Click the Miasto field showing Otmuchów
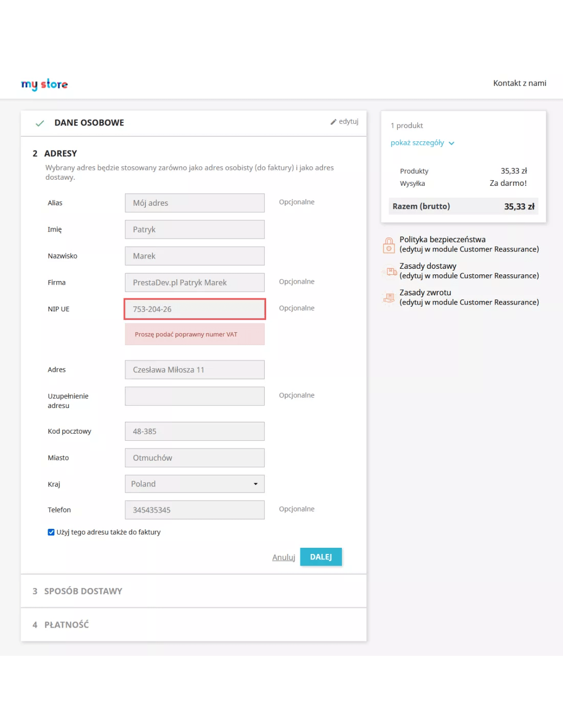This screenshot has width=563, height=728. coord(194,457)
